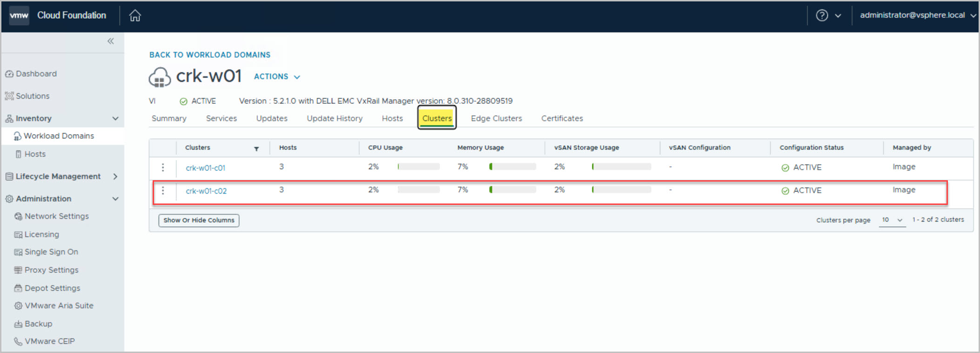Open the crk-w01-c02 cluster link
Viewport: 980px width, 353px height.
point(206,191)
